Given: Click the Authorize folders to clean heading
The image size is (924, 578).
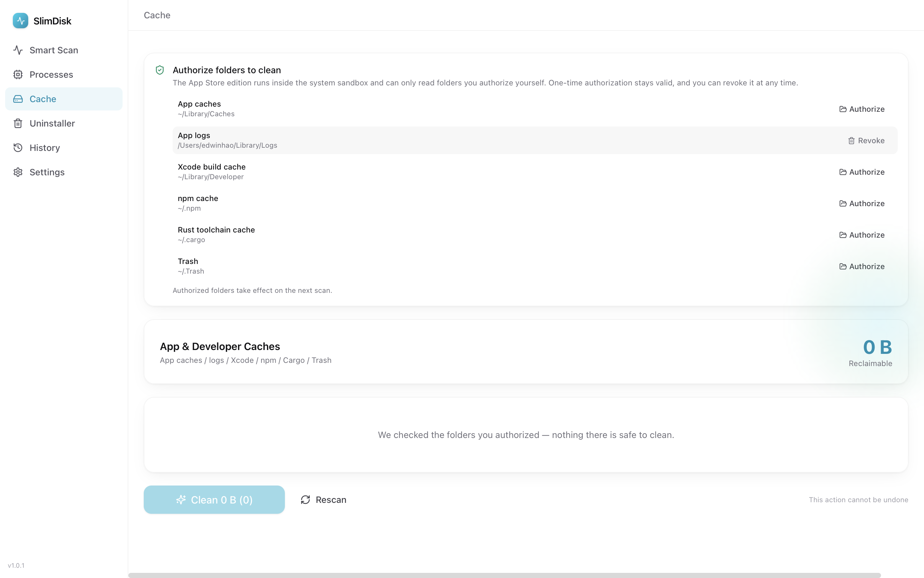Looking at the screenshot, I should tap(227, 70).
